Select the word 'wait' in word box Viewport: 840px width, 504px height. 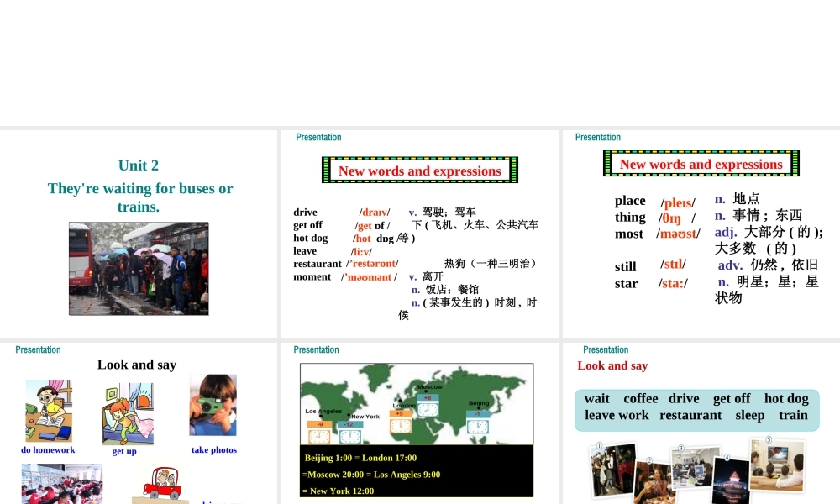[x=597, y=398]
